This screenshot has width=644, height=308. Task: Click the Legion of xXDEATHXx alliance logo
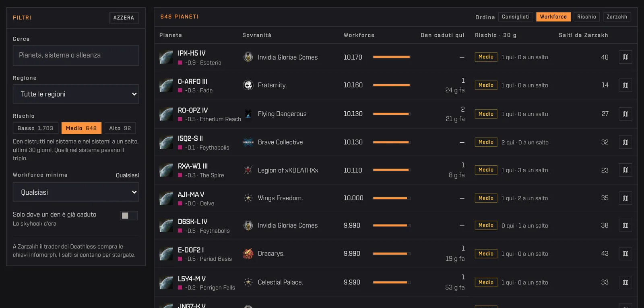(248, 170)
